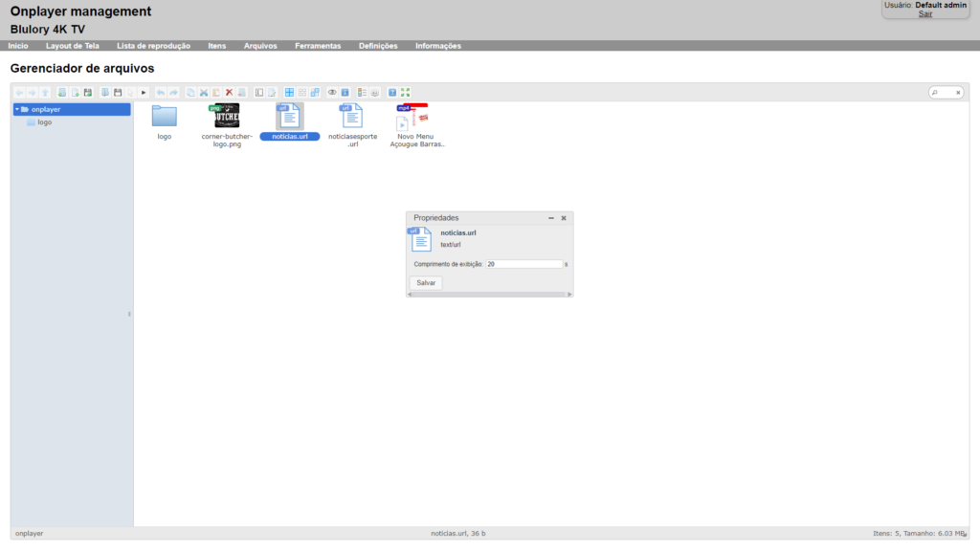
Task: Save properties with the Salvar button
Action: 426,283
